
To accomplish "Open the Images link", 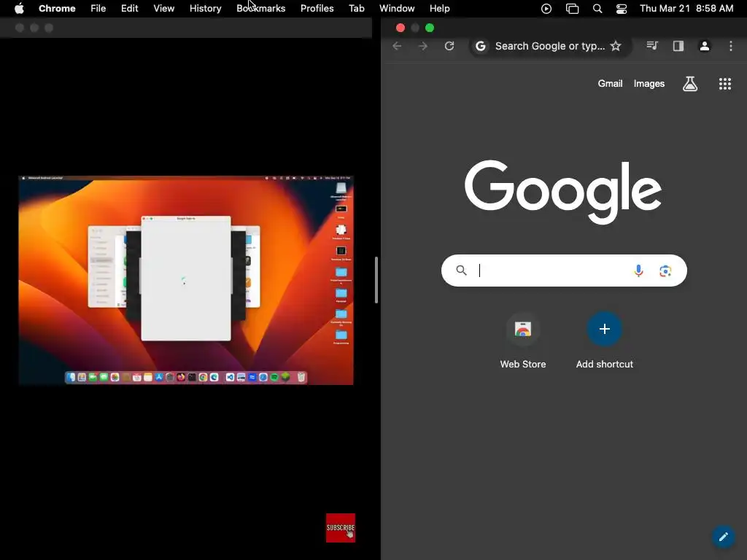I will click(649, 83).
